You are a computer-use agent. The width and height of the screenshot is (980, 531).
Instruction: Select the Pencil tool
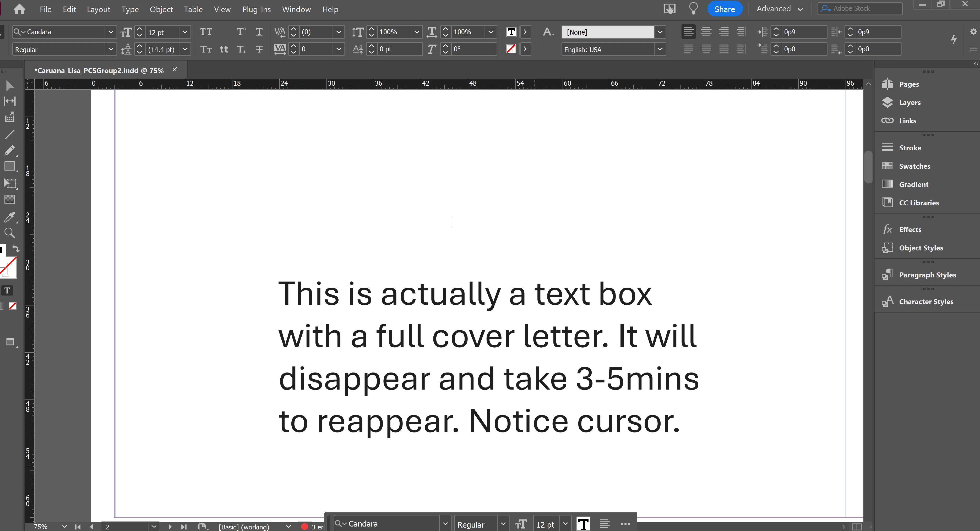coord(9,151)
